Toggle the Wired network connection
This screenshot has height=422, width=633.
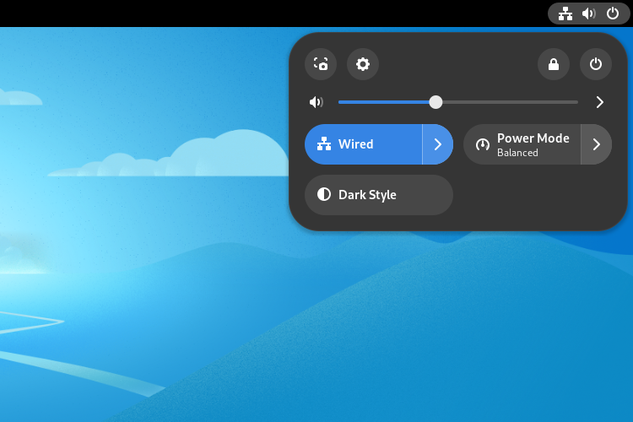click(363, 144)
